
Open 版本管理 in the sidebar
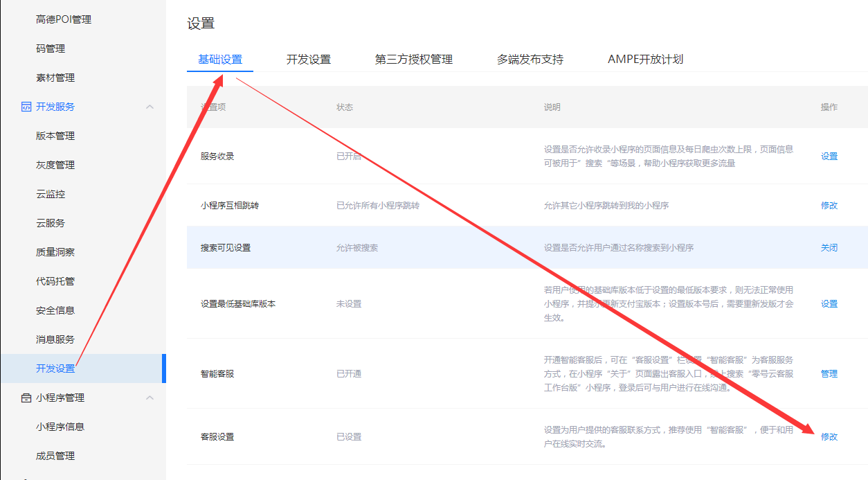pyautogui.click(x=55, y=136)
